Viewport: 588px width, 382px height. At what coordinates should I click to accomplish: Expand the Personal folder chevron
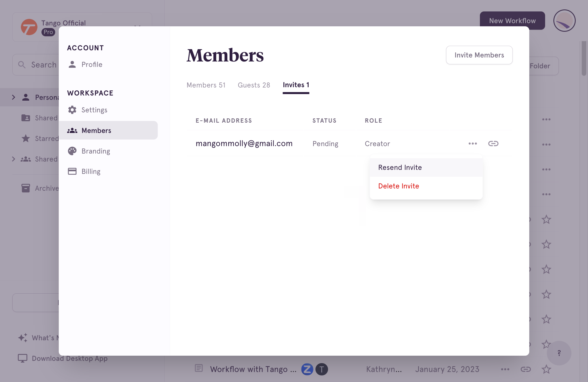pyautogui.click(x=13, y=97)
